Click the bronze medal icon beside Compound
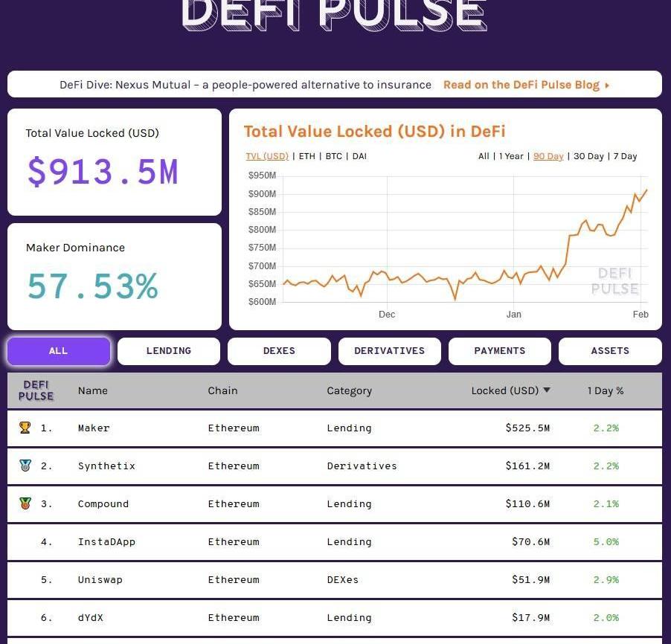 click(x=25, y=503)
